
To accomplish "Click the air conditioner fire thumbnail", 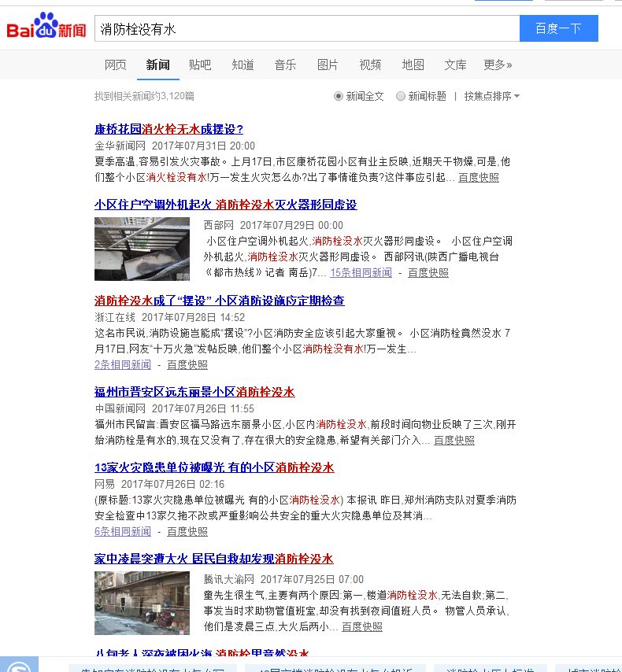I will coord(142,249).
